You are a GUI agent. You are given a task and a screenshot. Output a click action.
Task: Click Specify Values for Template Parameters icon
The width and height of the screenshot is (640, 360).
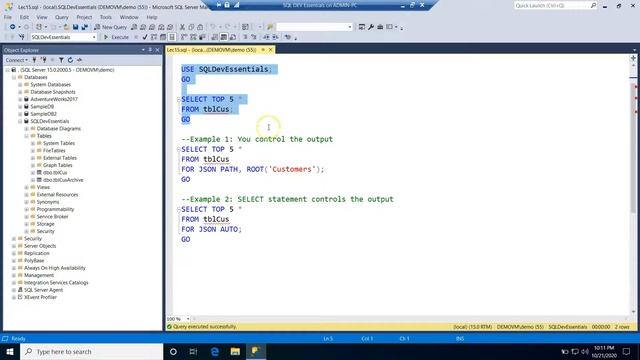pyautogui.click(x=288, y=37)
